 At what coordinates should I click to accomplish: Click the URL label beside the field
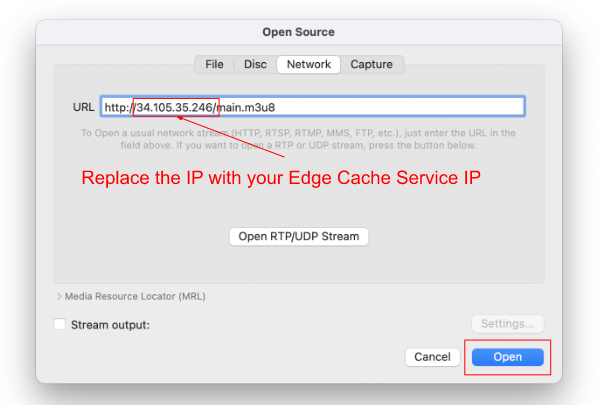tap(83, 106)
